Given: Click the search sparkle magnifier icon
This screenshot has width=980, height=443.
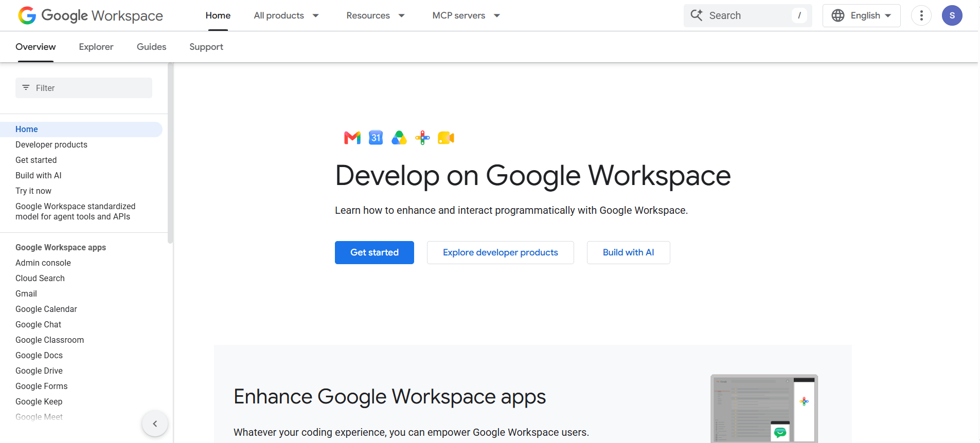Looking at the screenshot, I should point(697,15).
